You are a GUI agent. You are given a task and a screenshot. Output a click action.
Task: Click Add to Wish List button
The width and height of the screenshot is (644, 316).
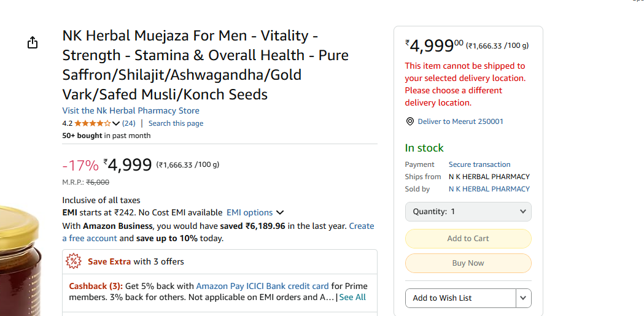click(x=460, y=298)
